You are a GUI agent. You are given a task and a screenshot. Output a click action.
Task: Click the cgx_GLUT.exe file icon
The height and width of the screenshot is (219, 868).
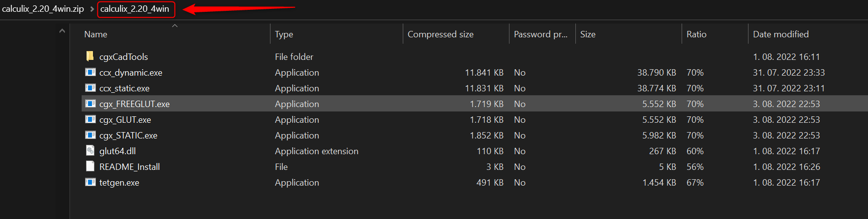point(90,119)
